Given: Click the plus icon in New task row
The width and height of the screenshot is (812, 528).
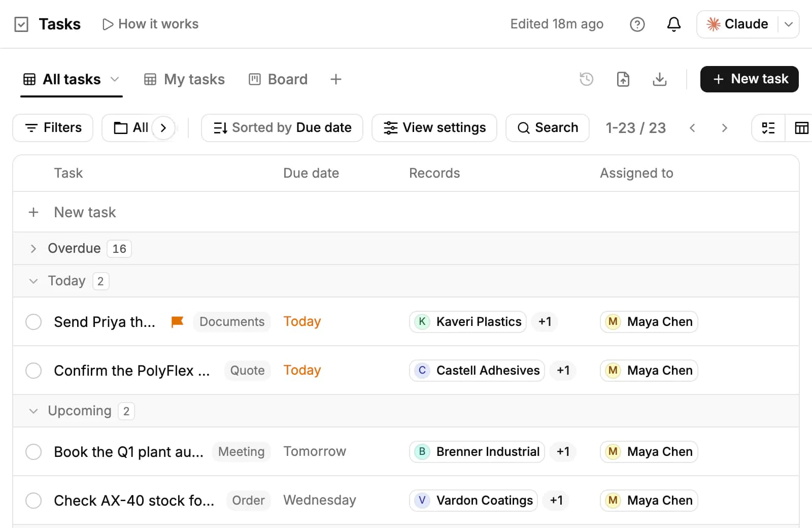Looking at the screenshot, I should point(33,212).
